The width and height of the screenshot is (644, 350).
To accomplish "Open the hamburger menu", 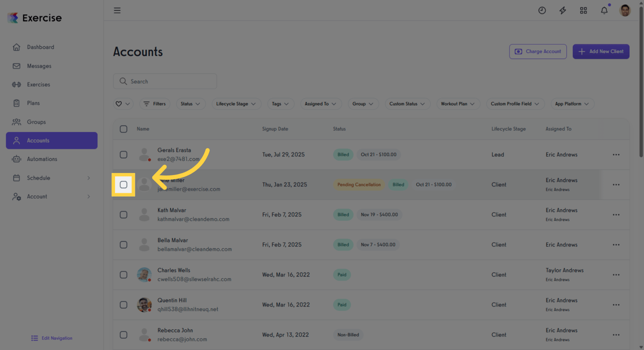I will 117,10.
